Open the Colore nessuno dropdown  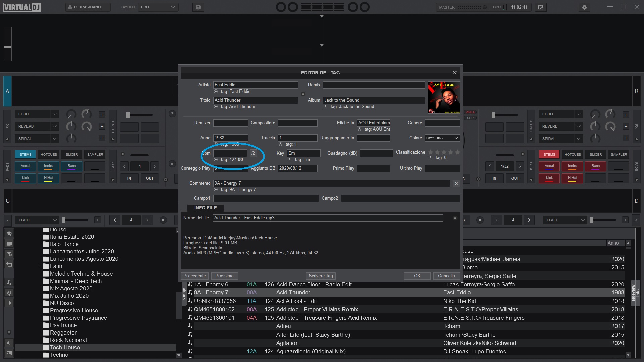442,138
